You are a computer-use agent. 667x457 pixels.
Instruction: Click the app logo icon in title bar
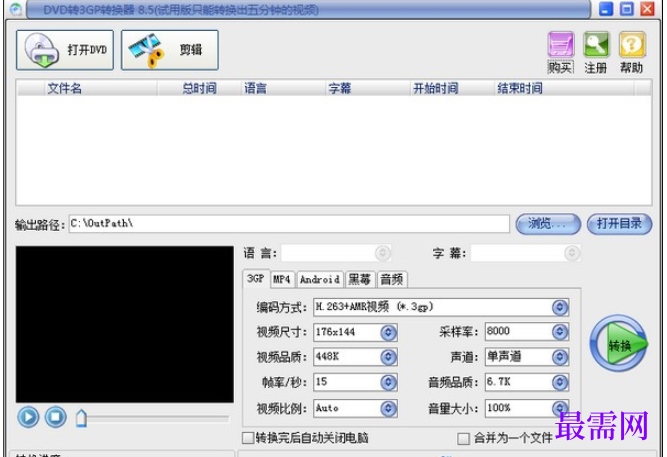click(x=16, y=9)
